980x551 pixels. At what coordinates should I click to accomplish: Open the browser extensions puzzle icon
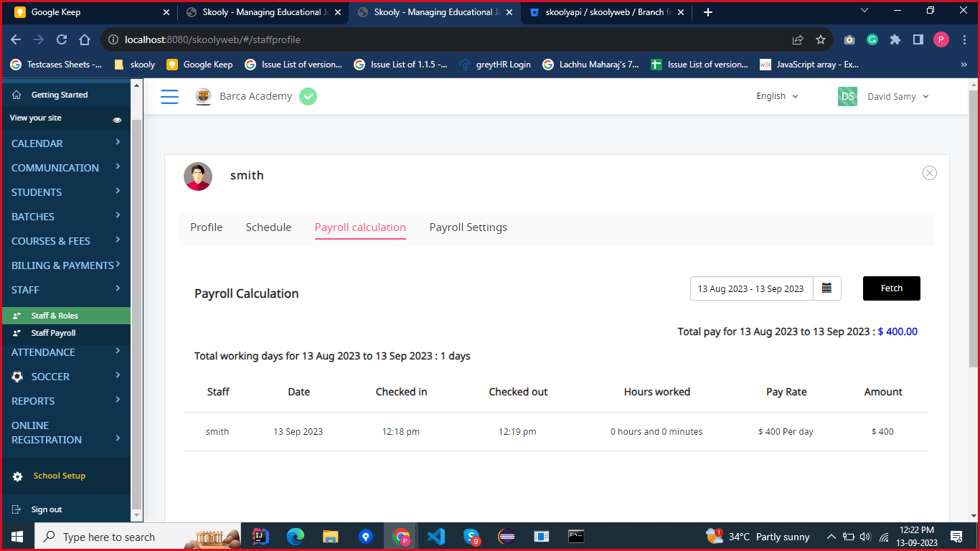click(x=895, y=40)
